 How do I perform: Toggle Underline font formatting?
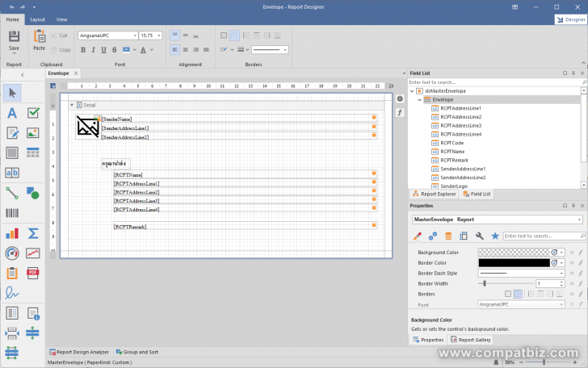(x=104, y=50)
